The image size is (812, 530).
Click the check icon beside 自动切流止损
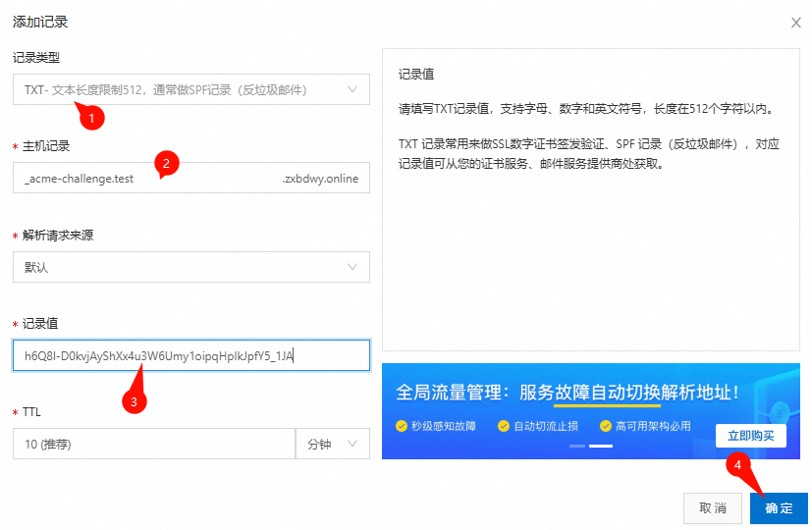503,426
